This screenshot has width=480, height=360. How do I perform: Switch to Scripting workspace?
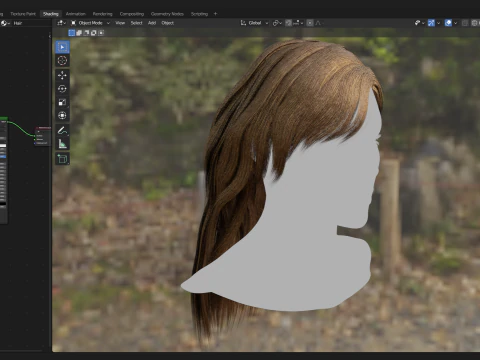pos(199,14)
